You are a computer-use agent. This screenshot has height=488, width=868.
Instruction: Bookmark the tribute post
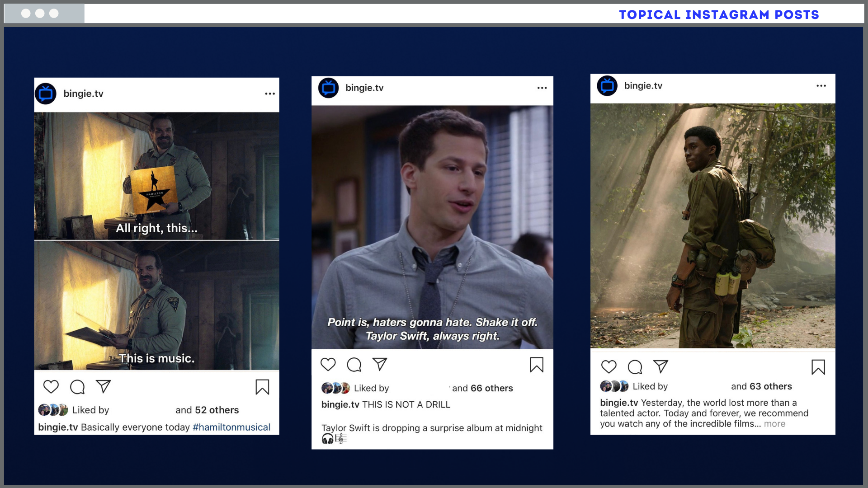click(x=818, y=367)
